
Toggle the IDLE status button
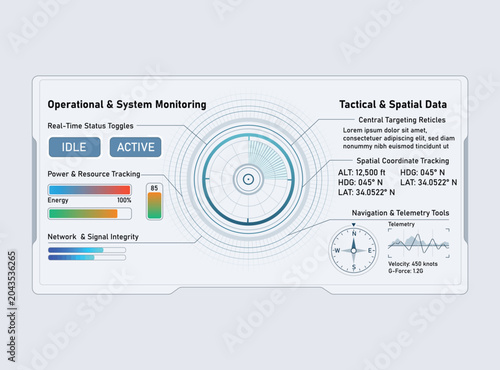click(x=75, y=147)
